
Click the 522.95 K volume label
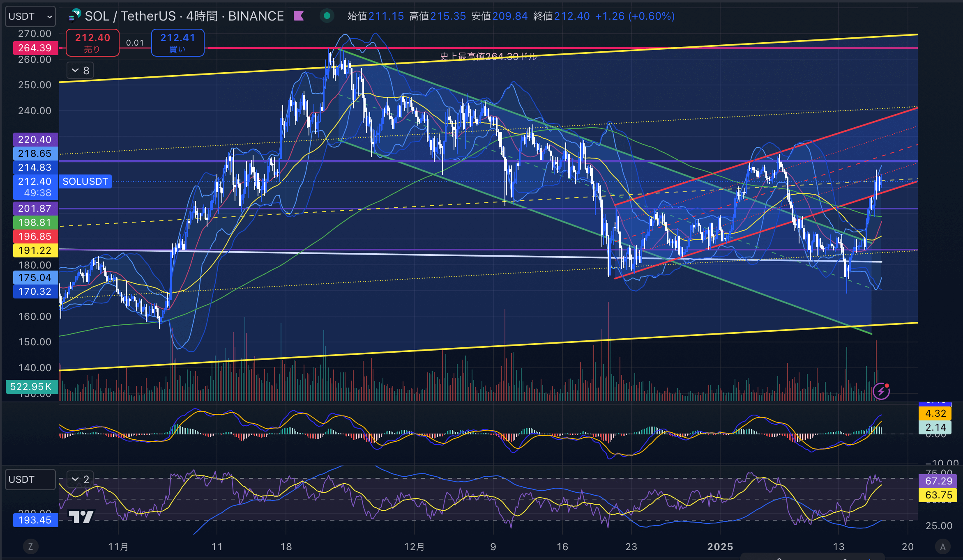tap(32, 387)
